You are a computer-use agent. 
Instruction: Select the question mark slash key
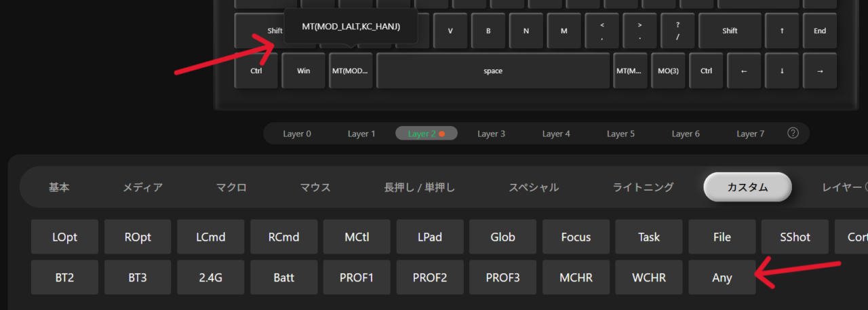tap(677, 31)
